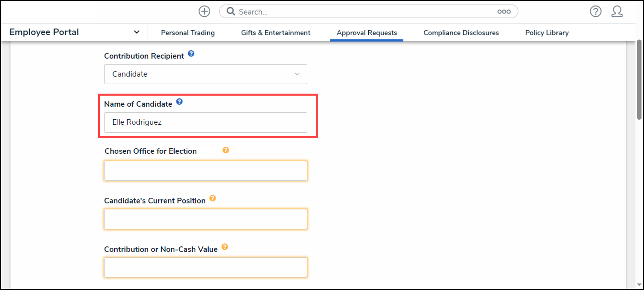
Task: Open the Contribution Recipient Candidate dropdown
Action: tap(205, 74)
